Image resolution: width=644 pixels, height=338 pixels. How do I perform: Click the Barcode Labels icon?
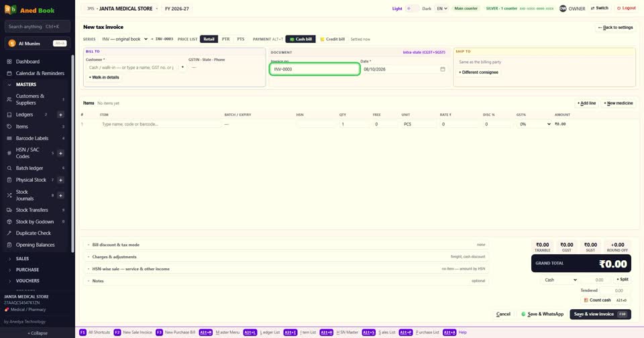[9, 138]
